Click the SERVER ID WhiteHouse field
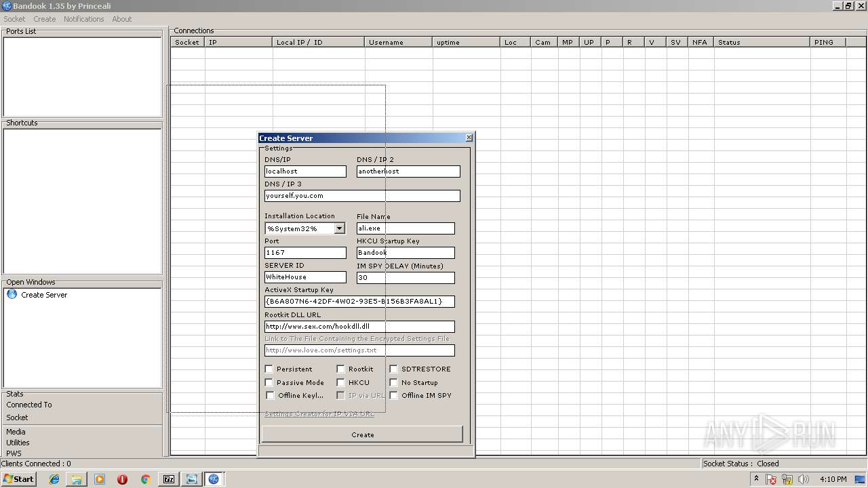 tap(305, 277)
